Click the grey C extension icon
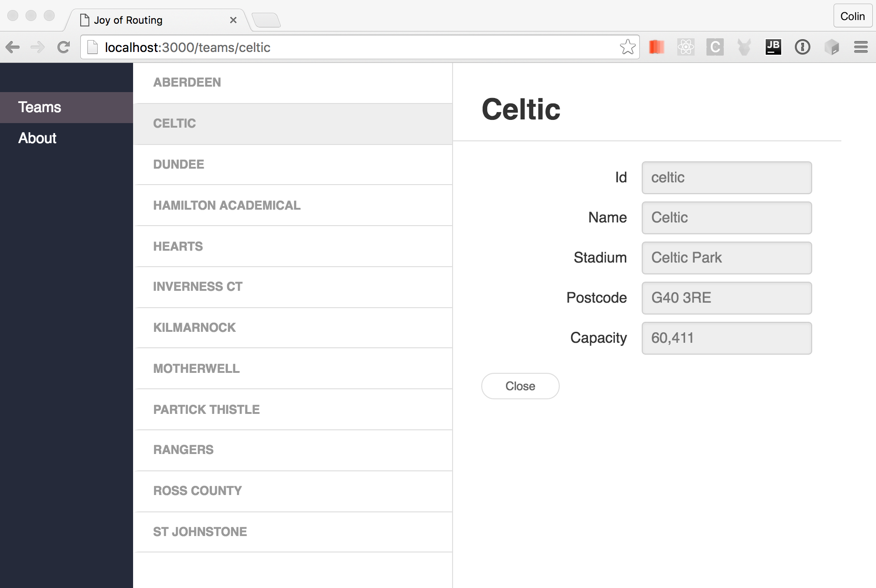This screenshot has height=588, width=876. (x=715, y=47)
